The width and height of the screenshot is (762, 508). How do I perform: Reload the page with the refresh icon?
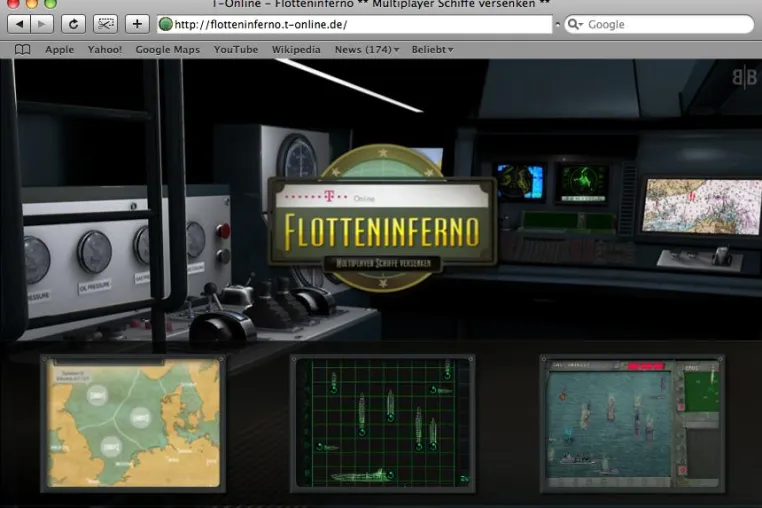tap(73, 24)
